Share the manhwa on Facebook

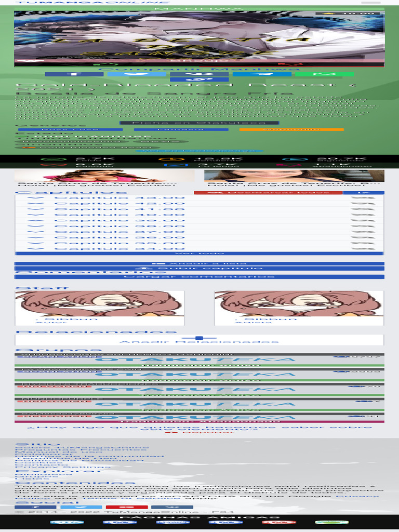pyautogui.click(x=74, y=74)
